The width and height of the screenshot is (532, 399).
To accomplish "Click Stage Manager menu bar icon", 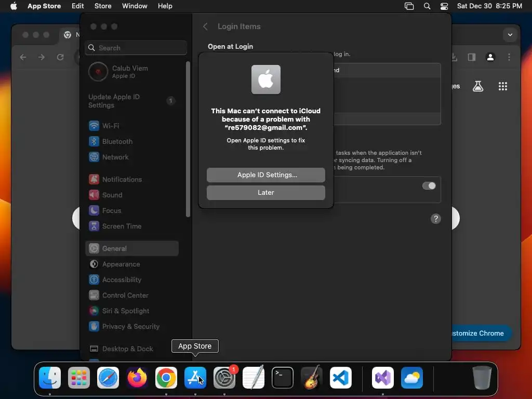I will point(409,6).
